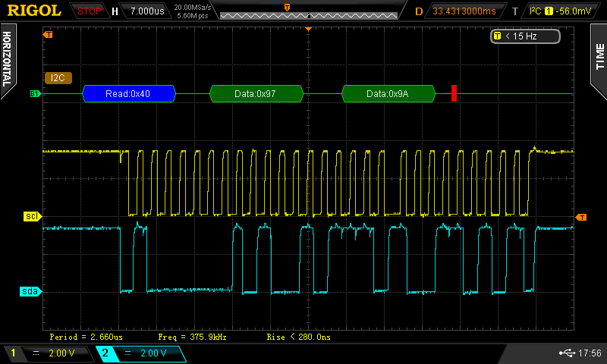Viewport: 607px width, 364px height.
Task: Click the I2C trigger type label
Action: click(535, 11)
